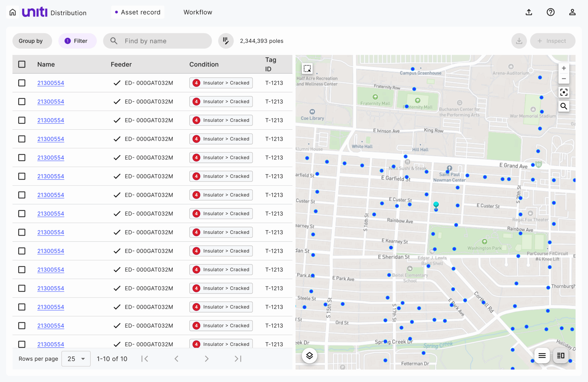Click the Filter button
Screen dimensions: 588x382
[x=77, y=41]
